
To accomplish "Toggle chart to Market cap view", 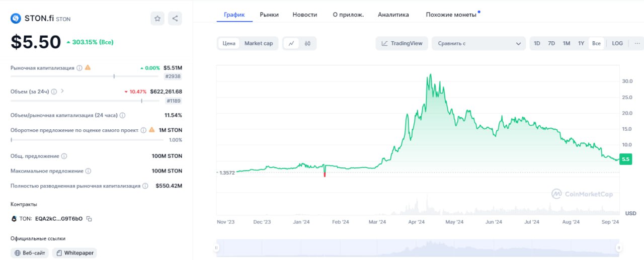I will pyautogui.click(x=259, y=43).
